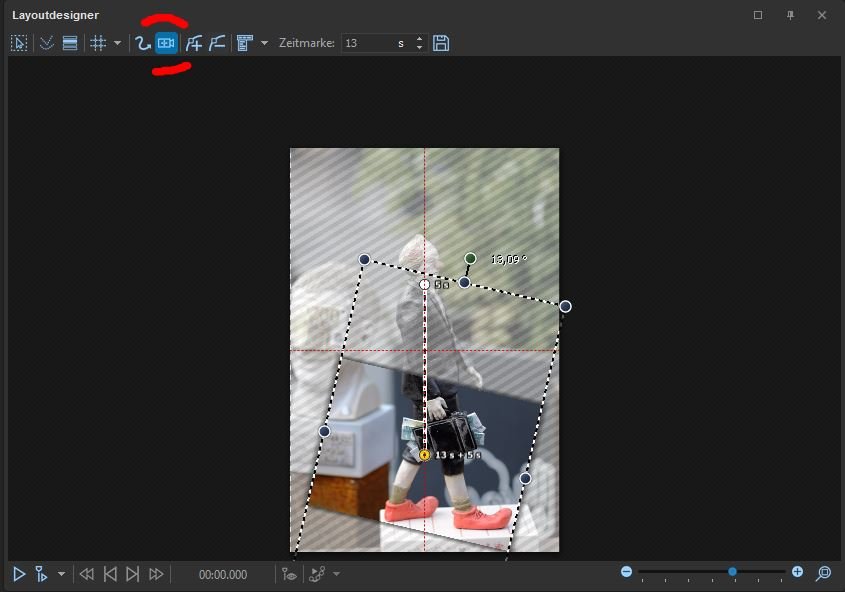Viewport: 845px width, 592px height.
Task: Remove a motion marker with minus icon
Action: pos(216,43)
